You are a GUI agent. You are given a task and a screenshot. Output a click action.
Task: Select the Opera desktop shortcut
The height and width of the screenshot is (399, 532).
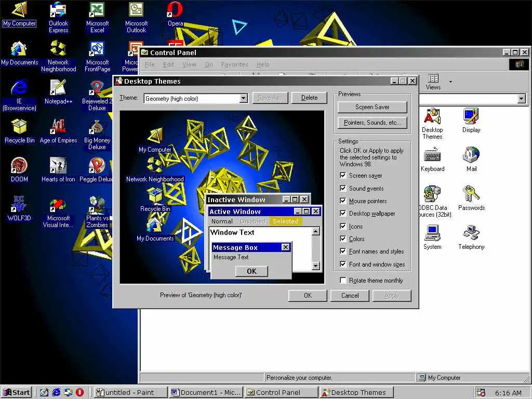176,14
